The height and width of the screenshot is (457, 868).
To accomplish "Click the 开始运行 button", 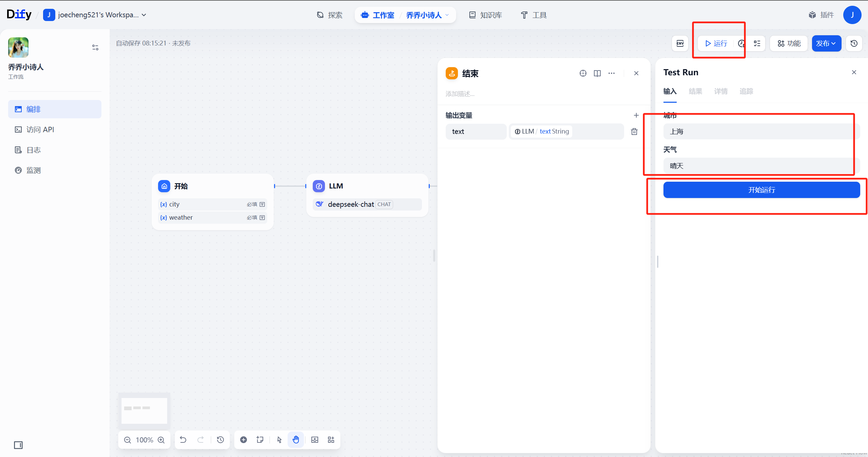I will click(x=761, y=190).
